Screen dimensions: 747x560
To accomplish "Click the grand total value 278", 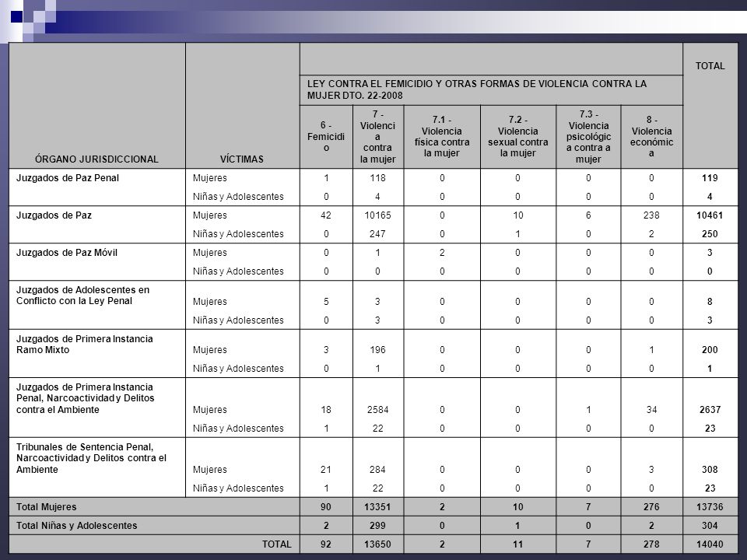I will point(651,544).
